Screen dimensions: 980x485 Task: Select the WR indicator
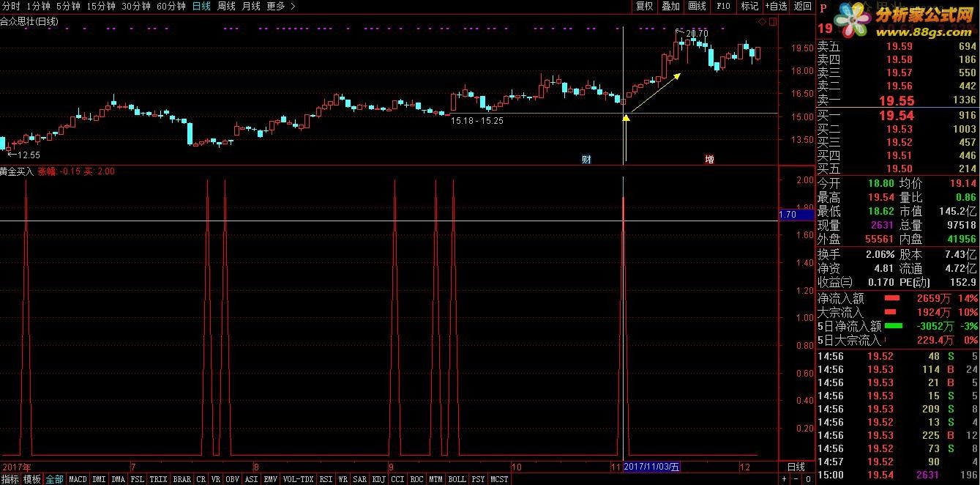click(x=343, y=479)
